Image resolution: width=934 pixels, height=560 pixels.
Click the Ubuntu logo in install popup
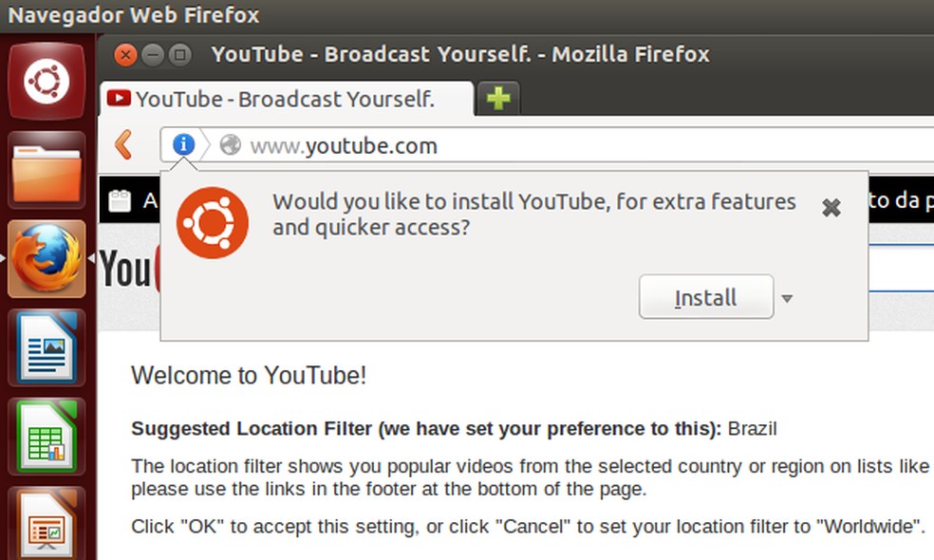pos(213,223)
